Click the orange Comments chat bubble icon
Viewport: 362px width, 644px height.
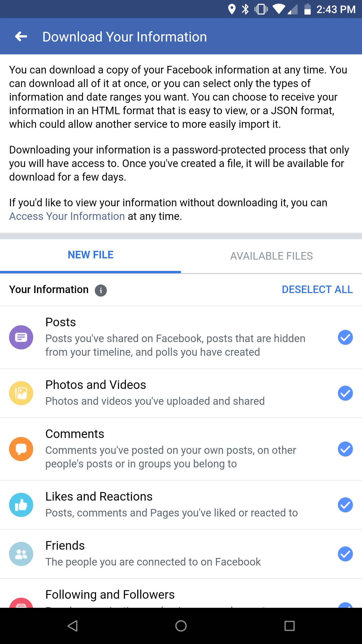point(21,449)
